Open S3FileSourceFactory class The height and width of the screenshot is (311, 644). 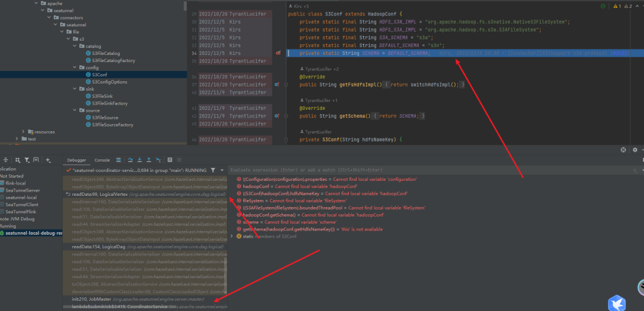(x=109, y=125)
